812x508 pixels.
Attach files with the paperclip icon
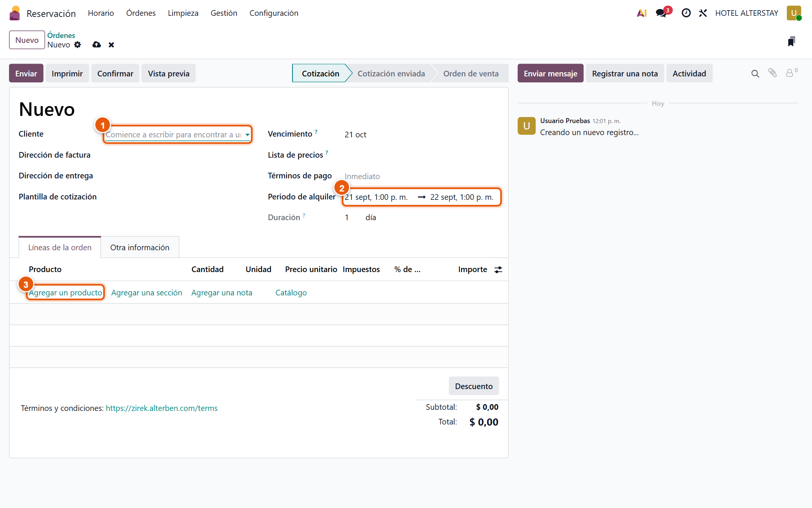(773, 73)
